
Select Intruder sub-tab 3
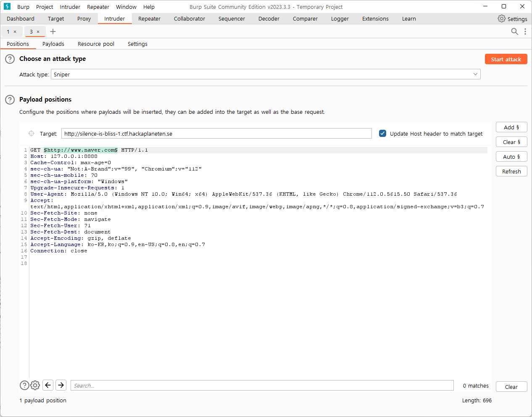click(x=31, y=31)
